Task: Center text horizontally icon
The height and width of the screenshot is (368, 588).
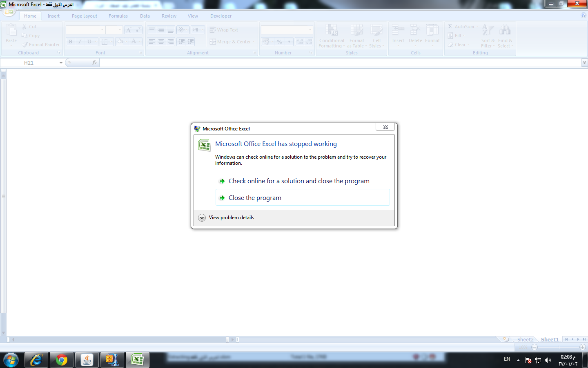Action: coord(161,42)
